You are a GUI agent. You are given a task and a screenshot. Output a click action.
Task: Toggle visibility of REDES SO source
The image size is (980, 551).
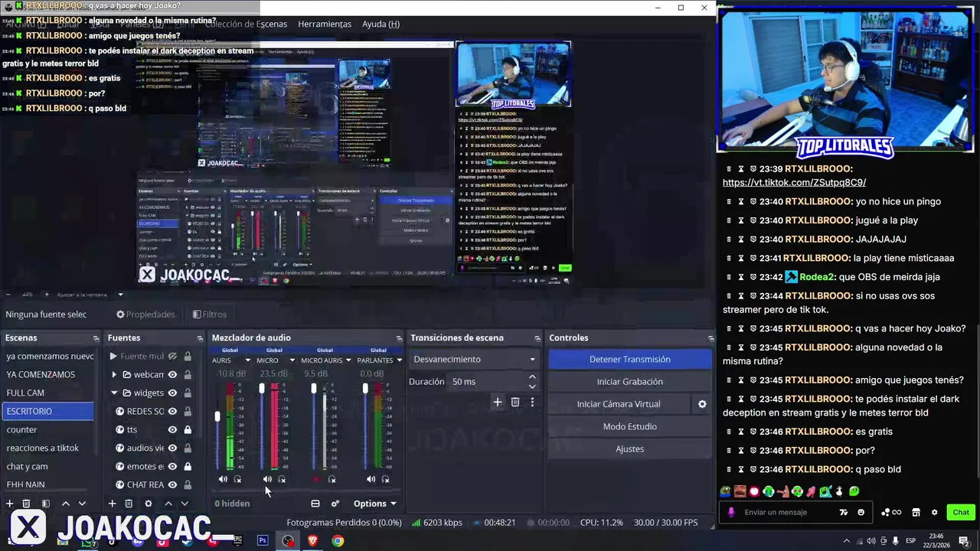(x=172, y=411)
